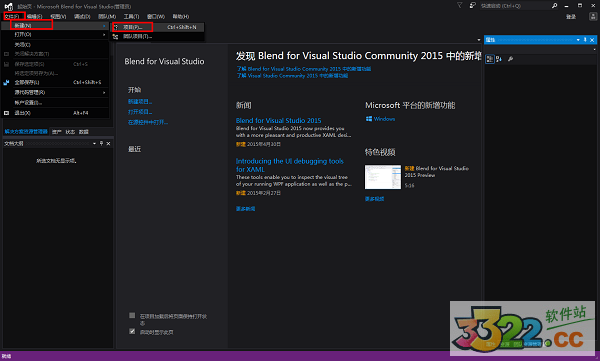Open the Properties panel window position dropdown arrow

pyautogui.click(x=578, y=40)
